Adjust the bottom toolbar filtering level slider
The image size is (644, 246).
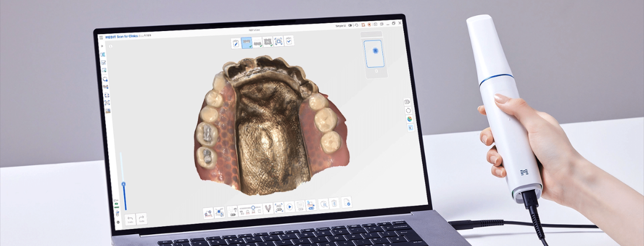pos(252,208)
